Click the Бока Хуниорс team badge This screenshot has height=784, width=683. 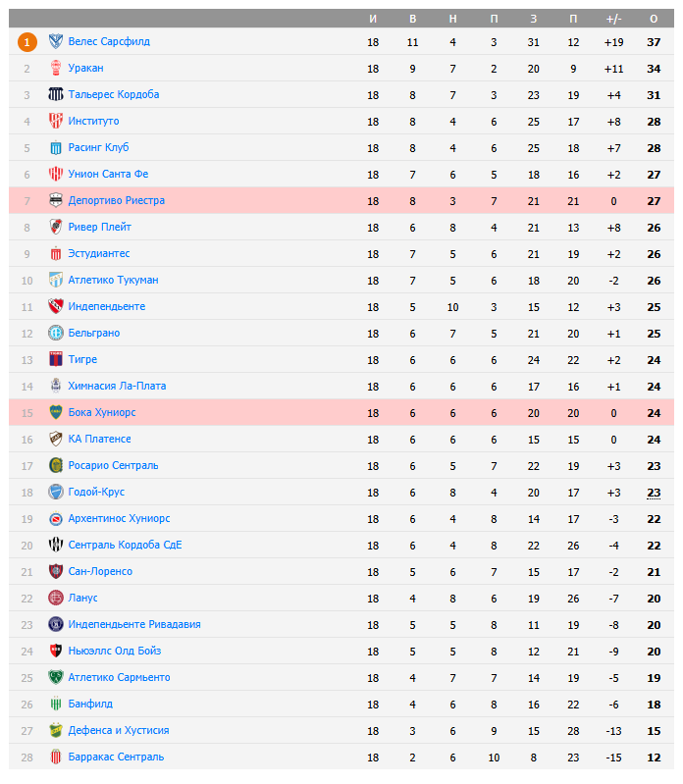pos(56,412)
